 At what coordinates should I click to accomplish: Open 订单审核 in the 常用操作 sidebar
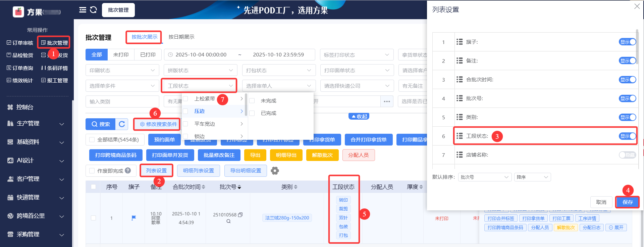tap(20, 43)
